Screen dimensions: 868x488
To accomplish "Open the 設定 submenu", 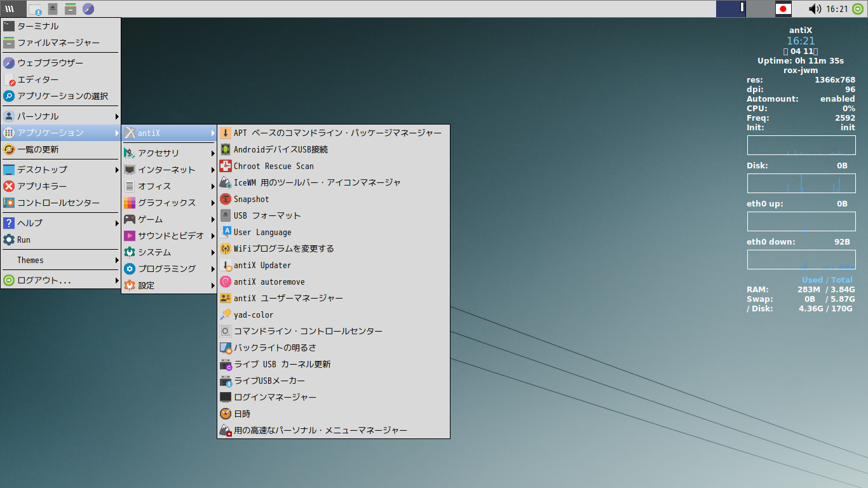I will click(x=169, y=285).
